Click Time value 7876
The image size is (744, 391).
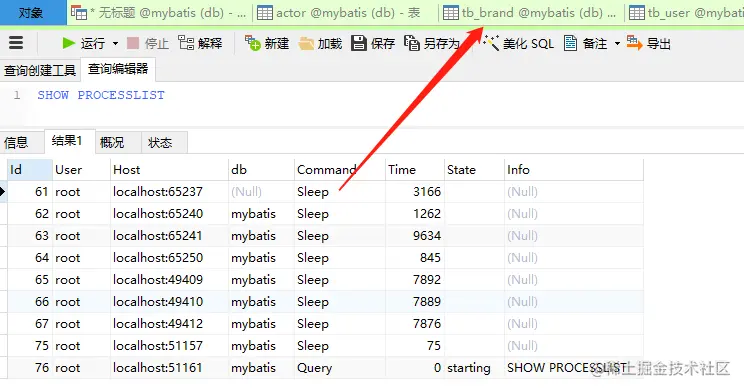[x=415, y=324]
